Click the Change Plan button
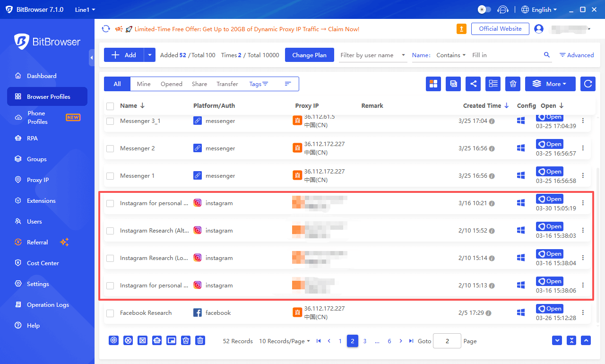The width and height of the screenshot is (605, 364). coord(310,55)
